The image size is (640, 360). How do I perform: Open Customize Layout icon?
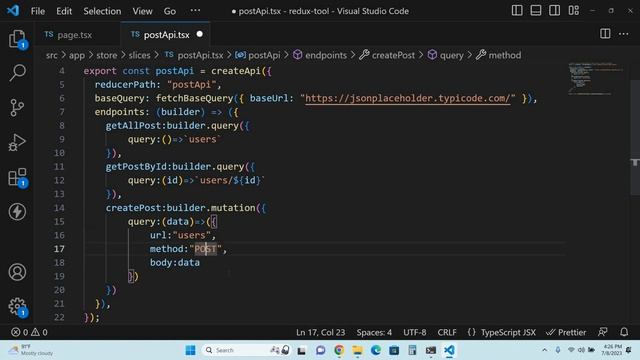tap(573, 11)
